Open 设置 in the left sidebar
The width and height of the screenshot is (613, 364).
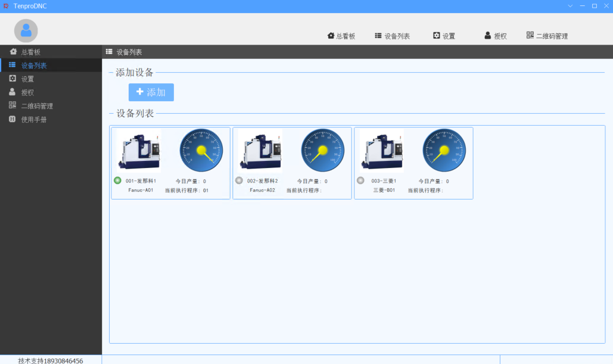27,79
